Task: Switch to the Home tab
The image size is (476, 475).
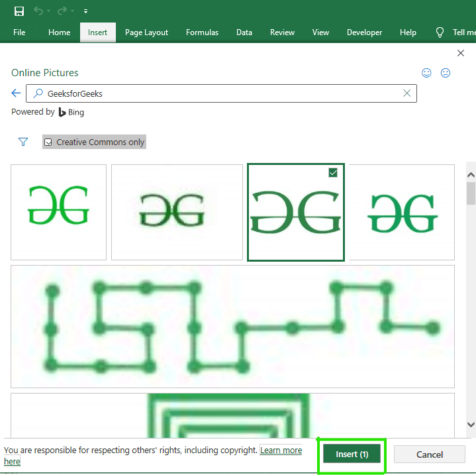Action: click(x=59, y=32)
